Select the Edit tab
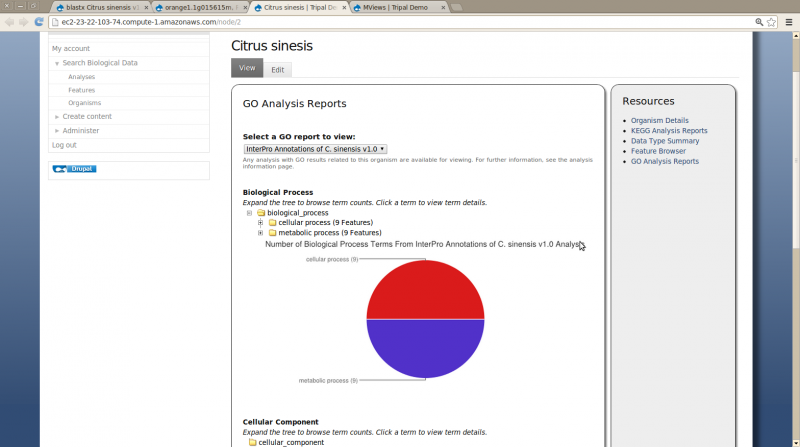This screenshot has height=447, width=800. (x=278, y=70)
